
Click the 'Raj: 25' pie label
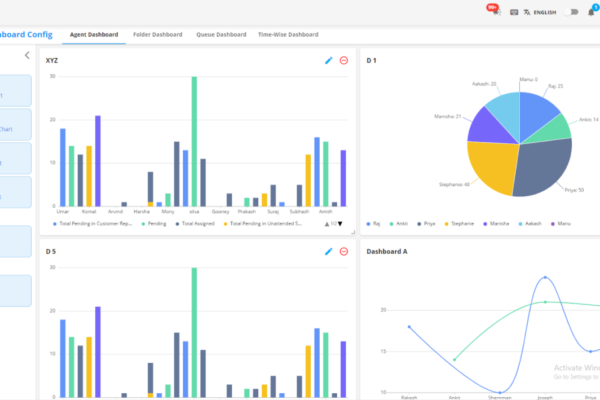click(x=556, y=86)
